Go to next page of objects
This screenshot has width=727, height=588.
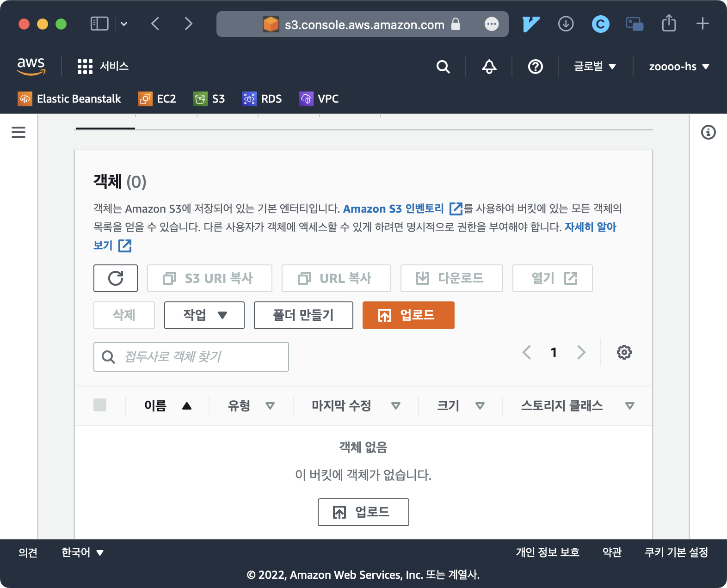click(x=581, y=352)
